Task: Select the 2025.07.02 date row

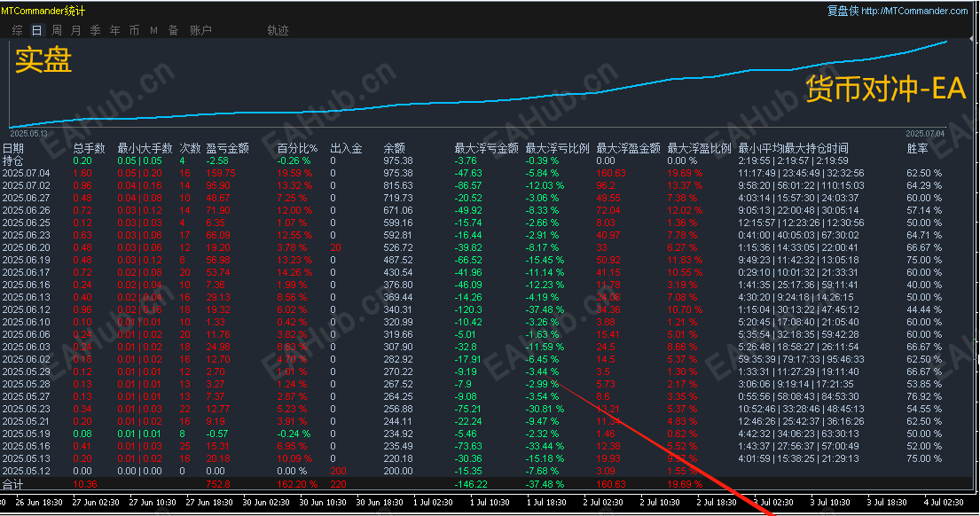Action: pyautogui.click(x=27, y=185)
